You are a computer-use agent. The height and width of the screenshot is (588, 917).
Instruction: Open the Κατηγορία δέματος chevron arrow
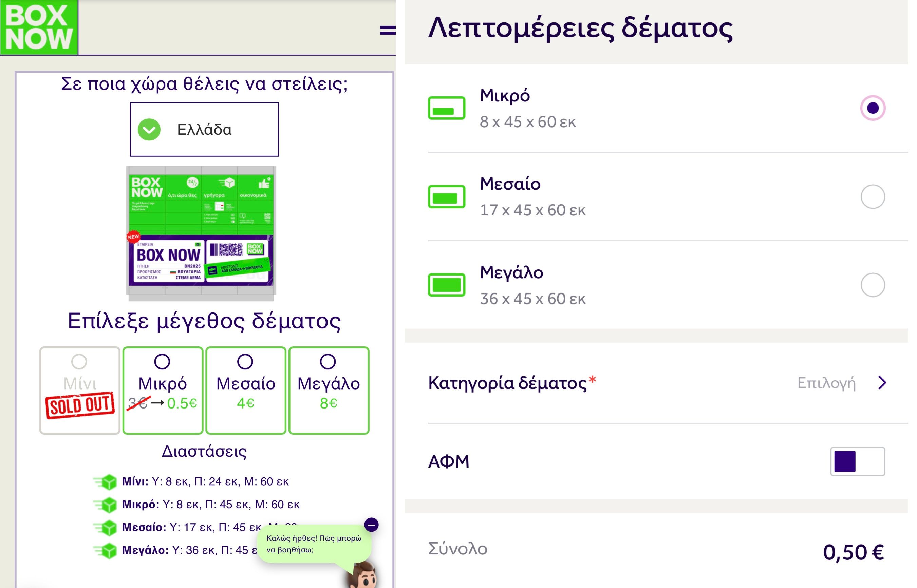(882, 383)
